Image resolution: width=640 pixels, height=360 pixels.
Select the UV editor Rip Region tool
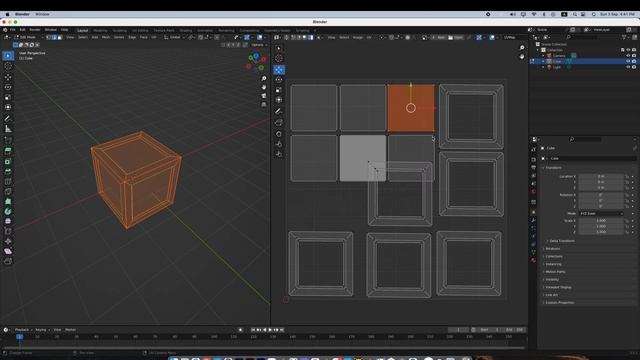point(279,122)
